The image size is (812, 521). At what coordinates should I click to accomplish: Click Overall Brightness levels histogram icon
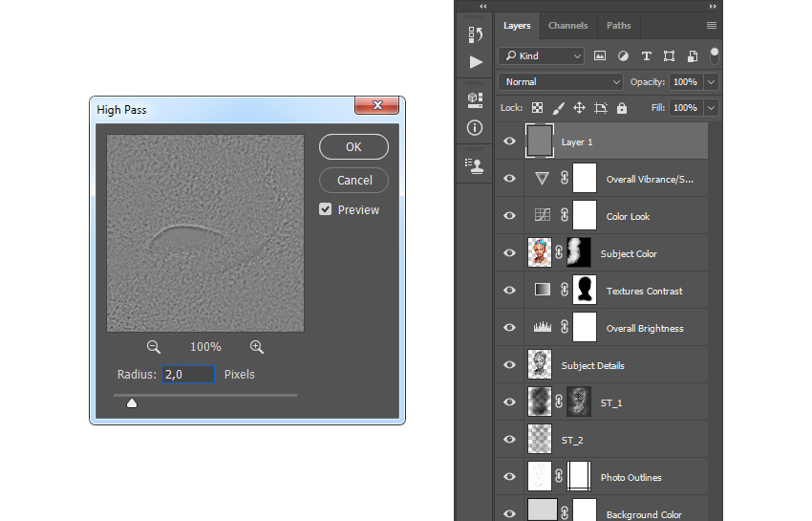click(543, 327)
